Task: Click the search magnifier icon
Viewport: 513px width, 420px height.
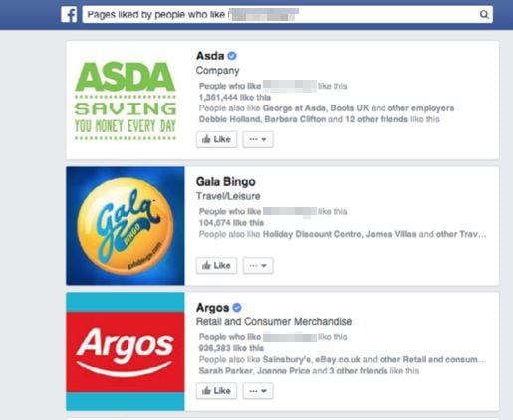Action: (484, 15)
